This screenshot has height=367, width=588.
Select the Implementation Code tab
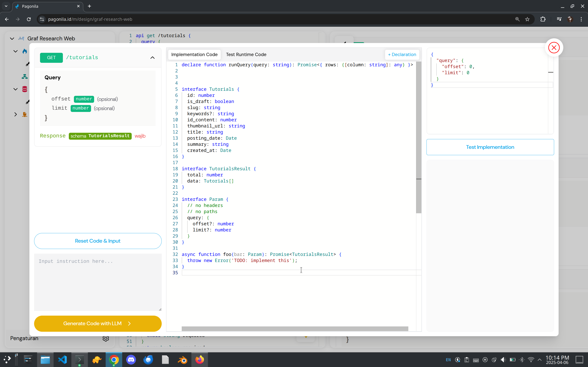pyautogui.click(x=194, y=55)
